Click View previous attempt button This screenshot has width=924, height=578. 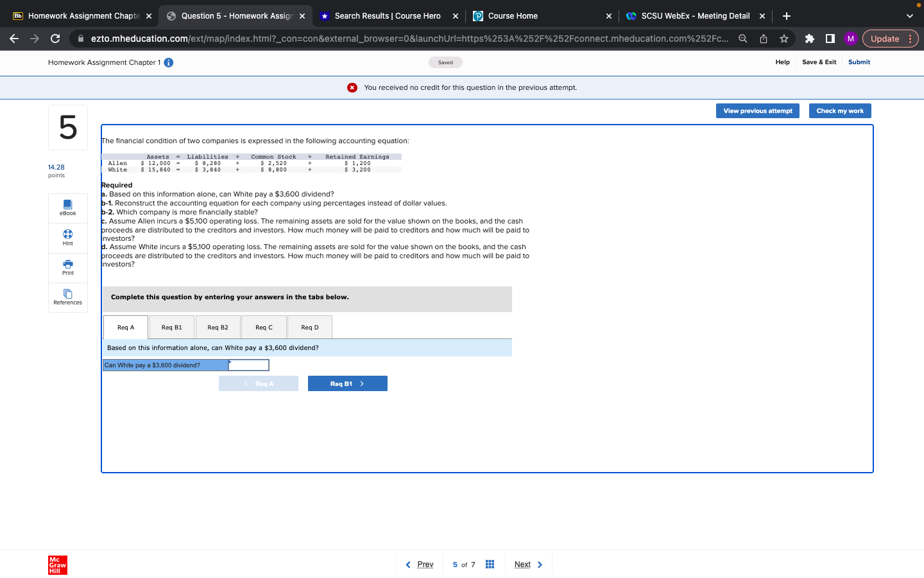point(757,110)
